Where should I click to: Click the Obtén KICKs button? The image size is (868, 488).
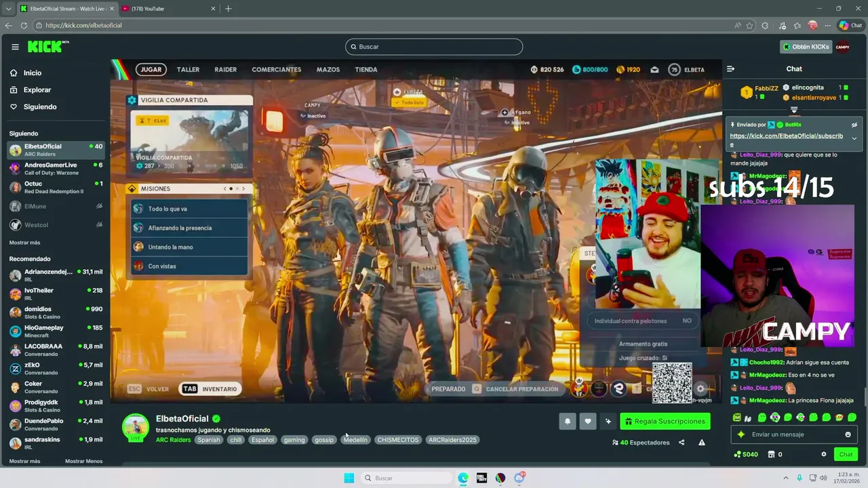coord(806,47)
